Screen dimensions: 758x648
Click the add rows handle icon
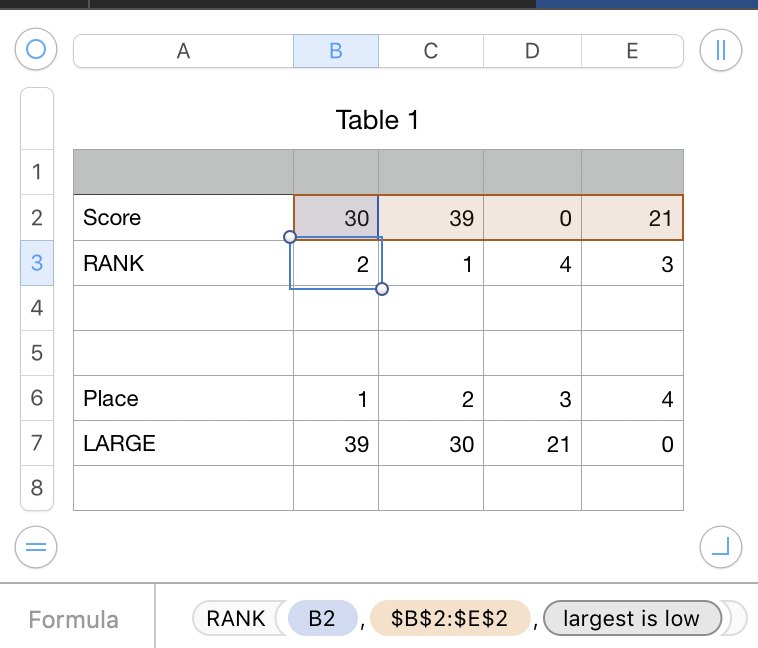pyautogui.click(x=36, y=547)
